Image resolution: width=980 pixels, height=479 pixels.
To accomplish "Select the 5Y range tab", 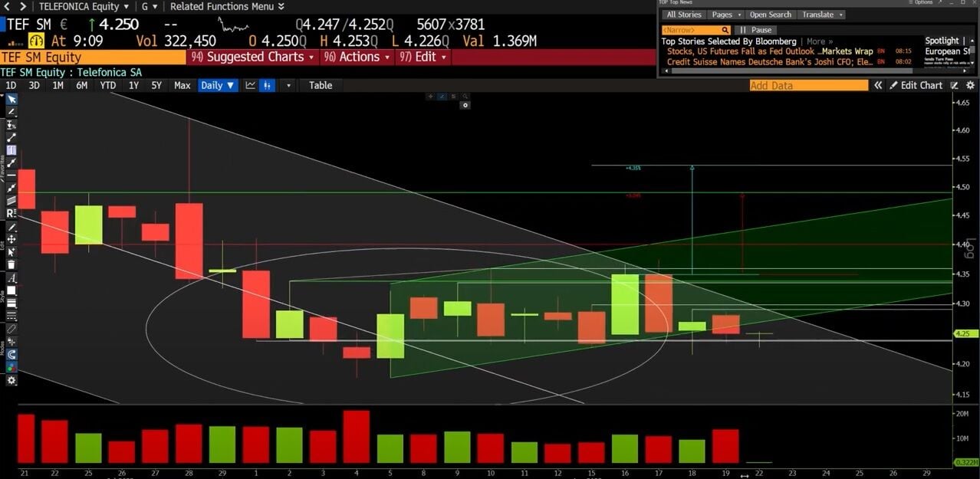I will coord(156,85).
